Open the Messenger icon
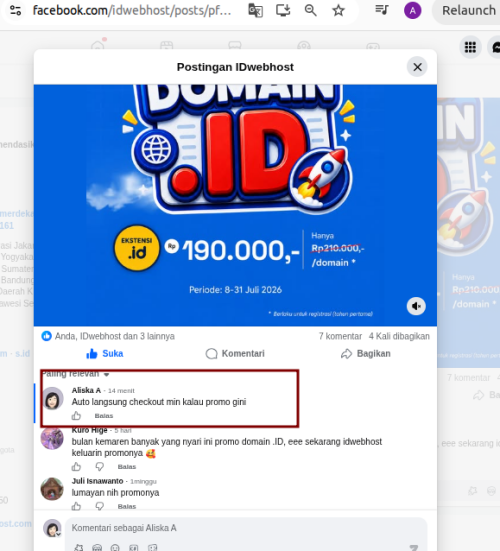Screen dimensions: 500x551 point(495,47)
